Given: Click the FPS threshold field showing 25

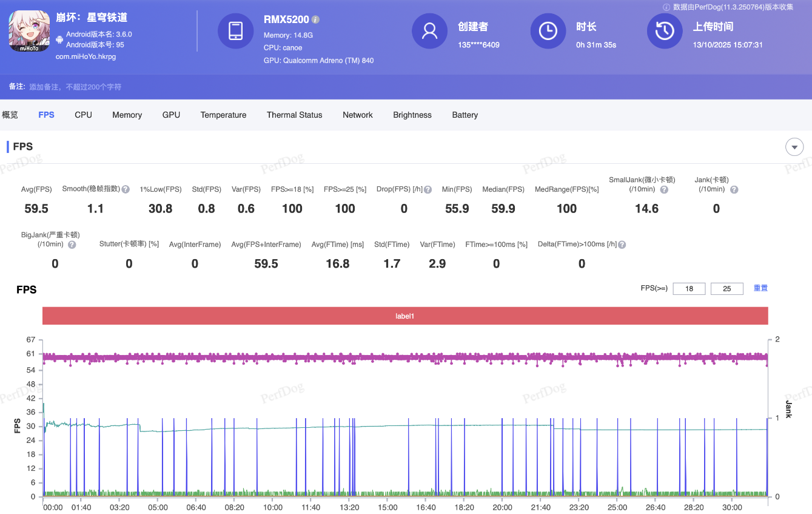Looking at the screenshot, I should pyautogui.click(x=726, y=289).
